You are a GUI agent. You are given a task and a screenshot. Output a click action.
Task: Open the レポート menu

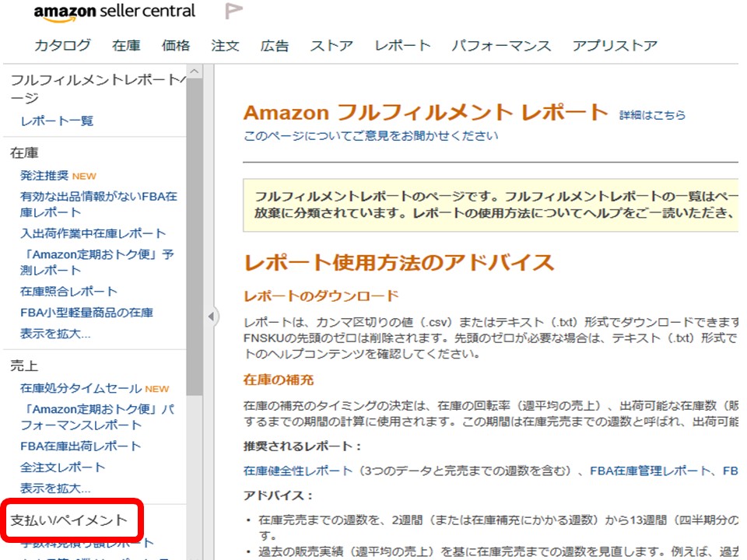click(x=402, y=45)
